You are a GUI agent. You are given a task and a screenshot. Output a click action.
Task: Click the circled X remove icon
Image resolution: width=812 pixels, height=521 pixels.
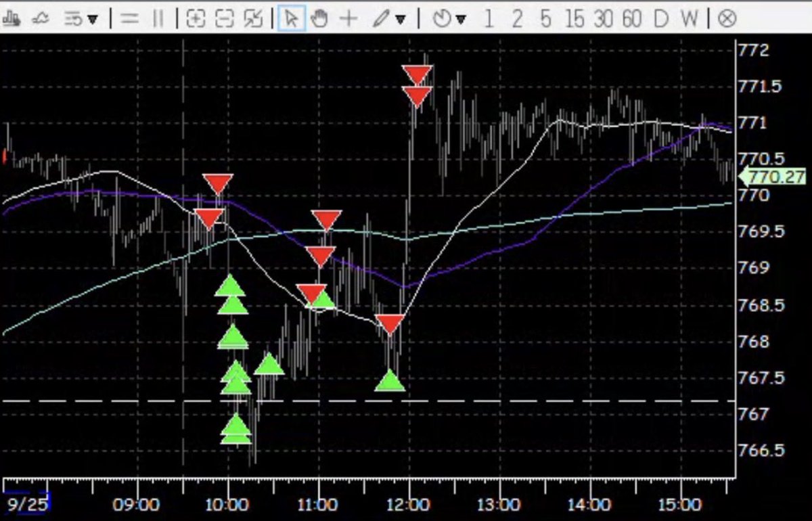(x=727, y=18)
